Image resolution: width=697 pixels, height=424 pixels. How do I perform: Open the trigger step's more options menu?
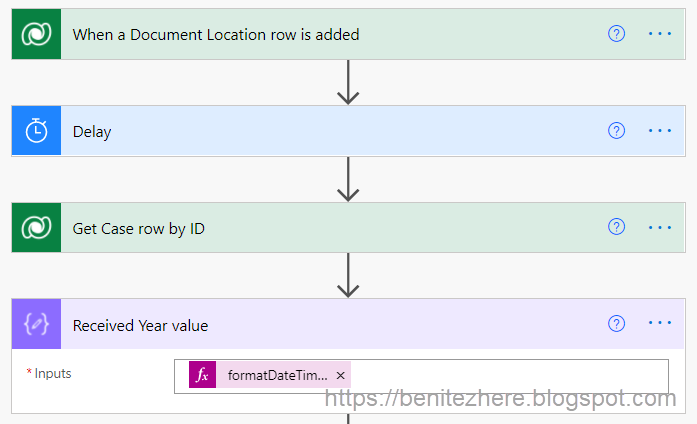(x=660, y=34)
